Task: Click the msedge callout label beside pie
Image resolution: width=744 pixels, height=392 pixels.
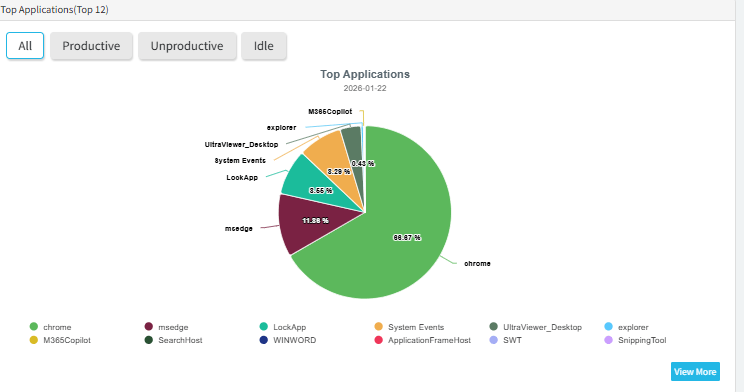Action: (239, 229)
